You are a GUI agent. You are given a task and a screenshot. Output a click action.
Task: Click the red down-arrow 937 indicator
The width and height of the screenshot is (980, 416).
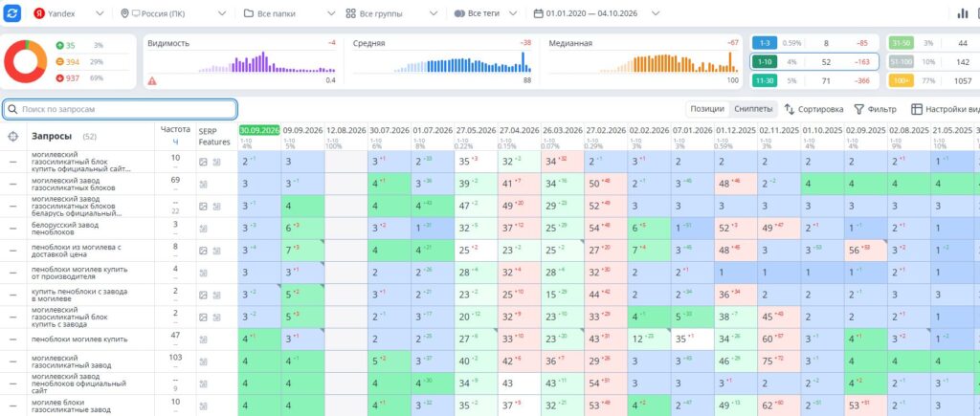(68, 78)
